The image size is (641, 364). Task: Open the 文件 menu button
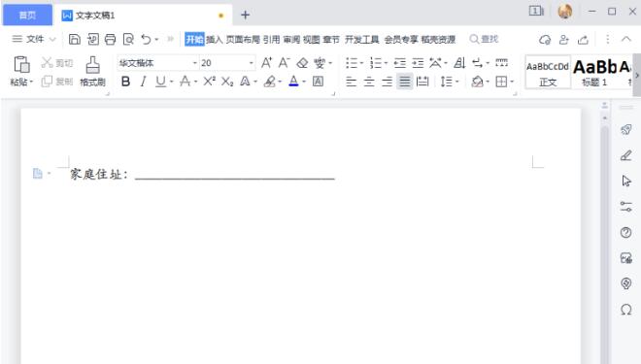click(34, 39)
